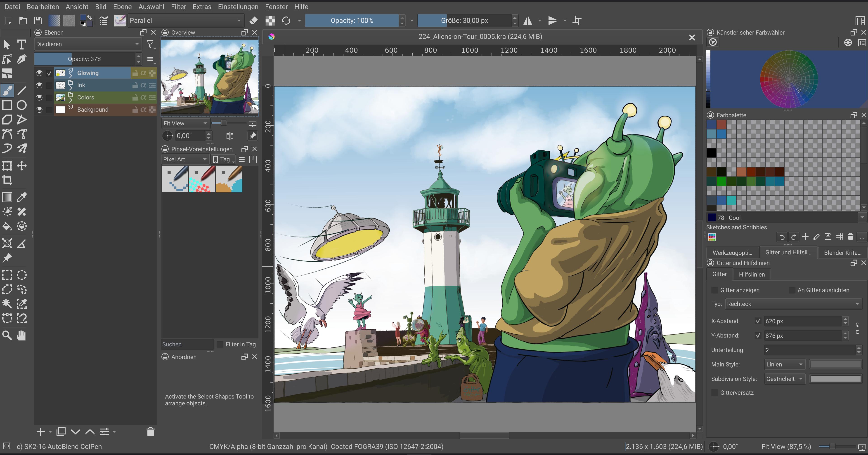Toggle eraser mode in top toolbar
The image size is (868, 455).
253,21
